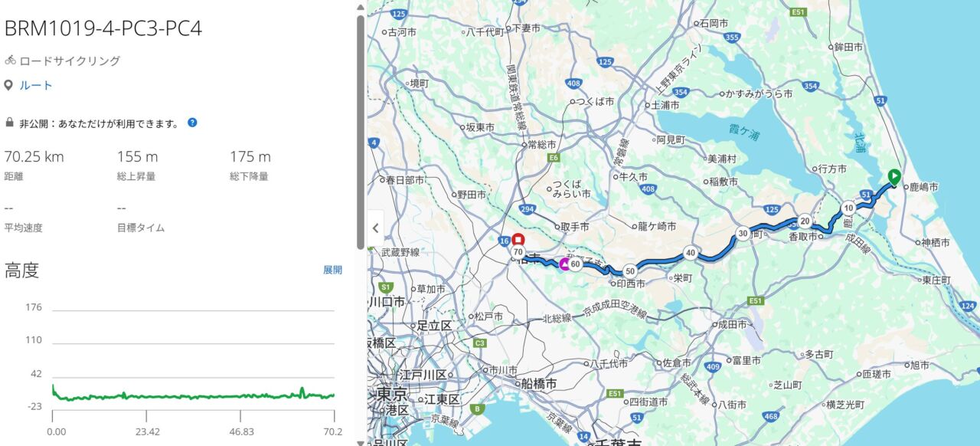This screenshot has height=446, width=980.
Task: Click the 10 km distance marker
Action: [x=848, y=208]
